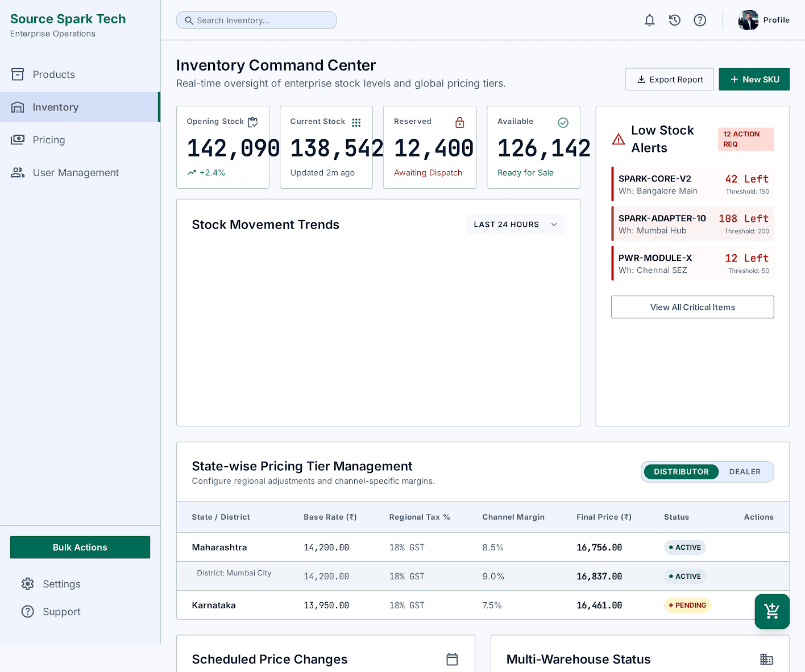Click the download icon in Export Report
Screen dimensions: 805x672
click(641, 79)
